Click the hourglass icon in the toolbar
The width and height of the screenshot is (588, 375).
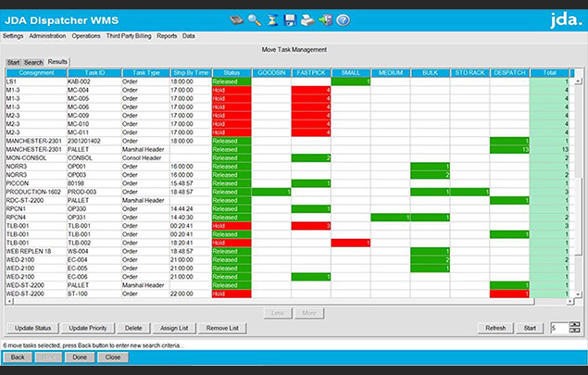coord(272,20)
